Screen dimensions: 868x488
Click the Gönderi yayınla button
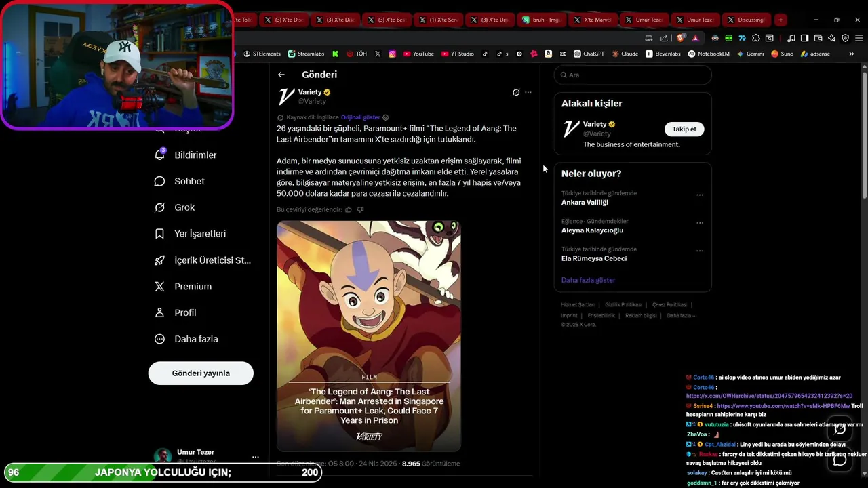click(201, 373)
